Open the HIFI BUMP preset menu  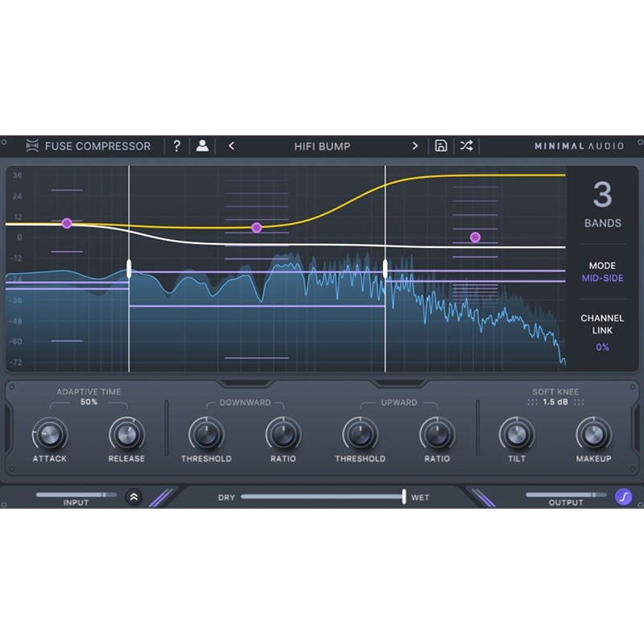(x=322, y=147)
